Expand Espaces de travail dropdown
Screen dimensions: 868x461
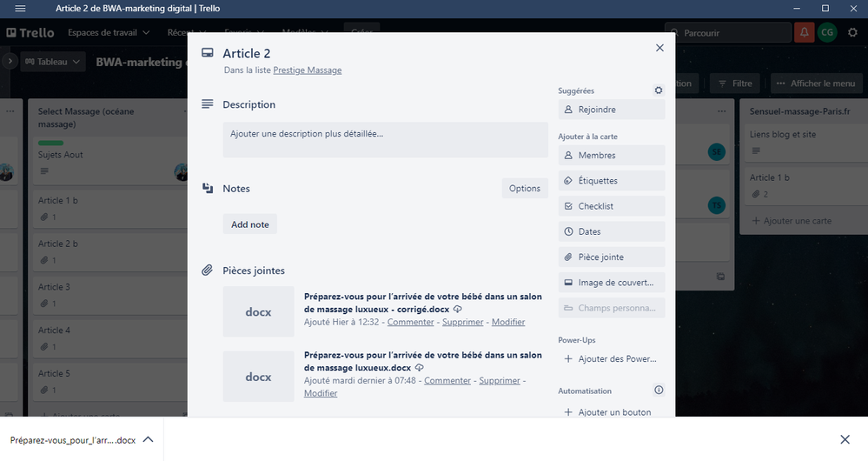(x=109, y=33)
